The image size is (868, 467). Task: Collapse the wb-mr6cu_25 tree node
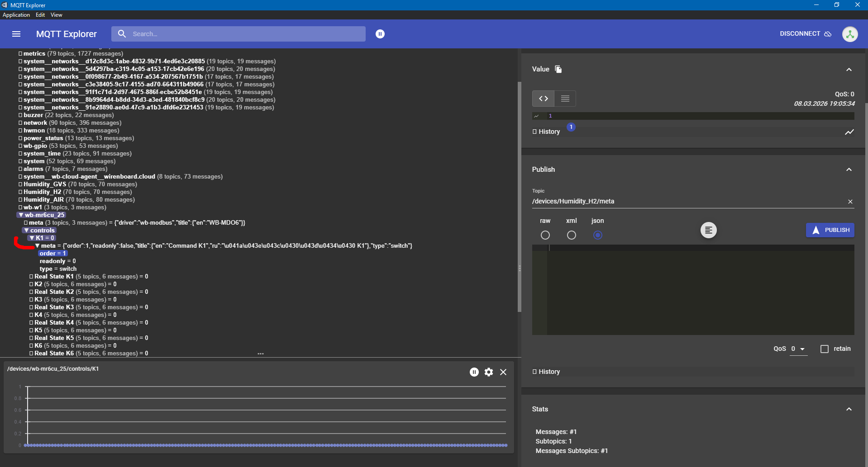[x=21, y=215]
